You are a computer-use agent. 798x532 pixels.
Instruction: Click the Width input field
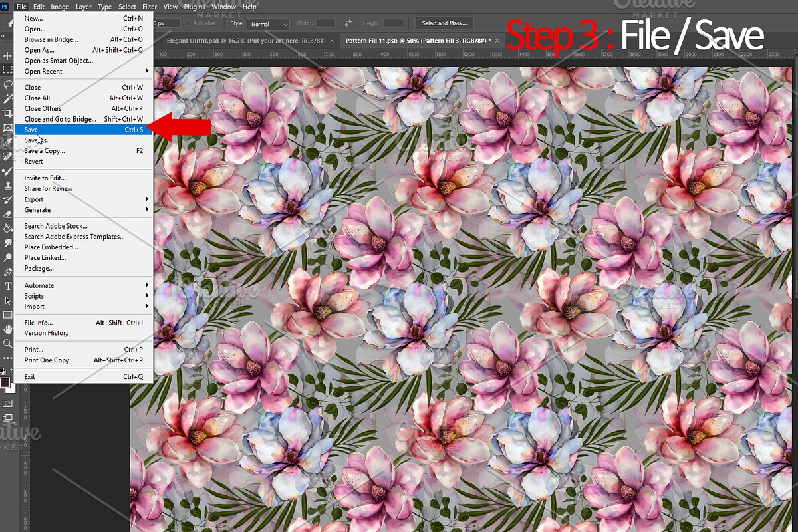[x=326, y=23]
